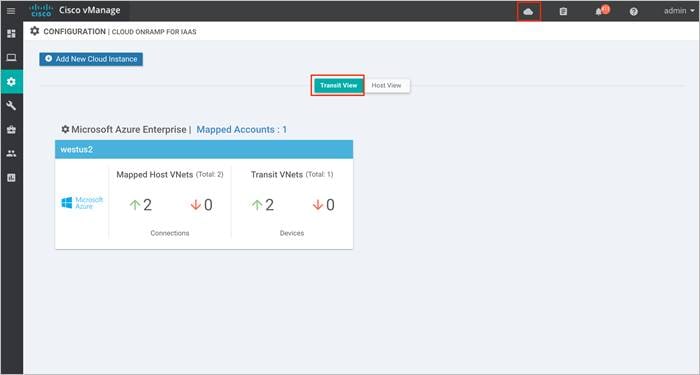Click Add New Cloud Instance button
The height and width of the screenshot is (375, 700).
point(91,59)
